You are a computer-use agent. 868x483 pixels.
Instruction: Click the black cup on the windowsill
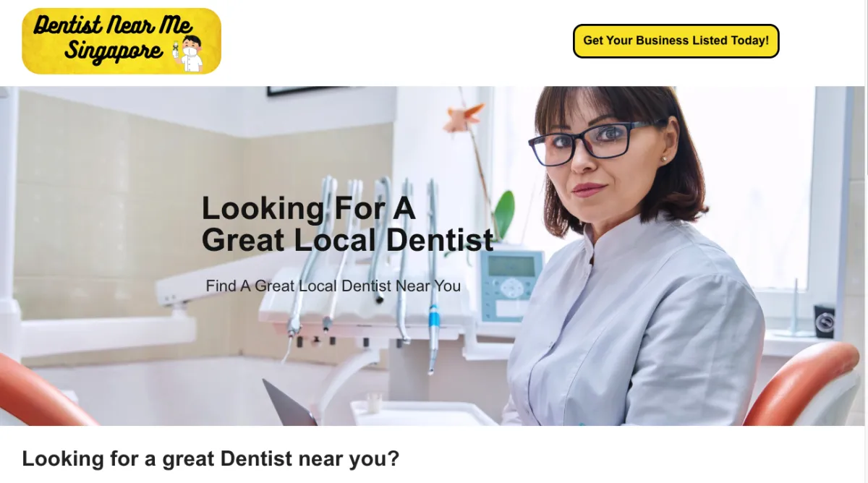pyautogui.click(x=824, y=320)
